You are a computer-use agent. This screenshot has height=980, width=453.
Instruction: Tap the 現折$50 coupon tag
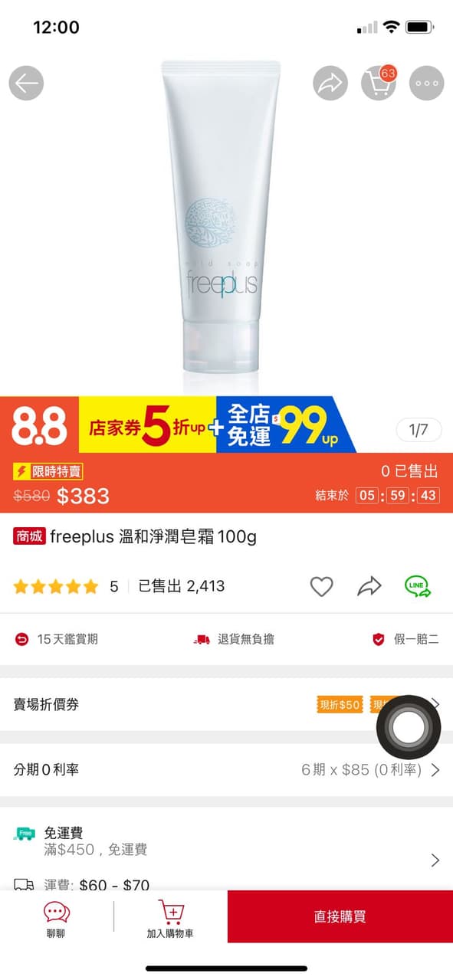coord(340,704)
